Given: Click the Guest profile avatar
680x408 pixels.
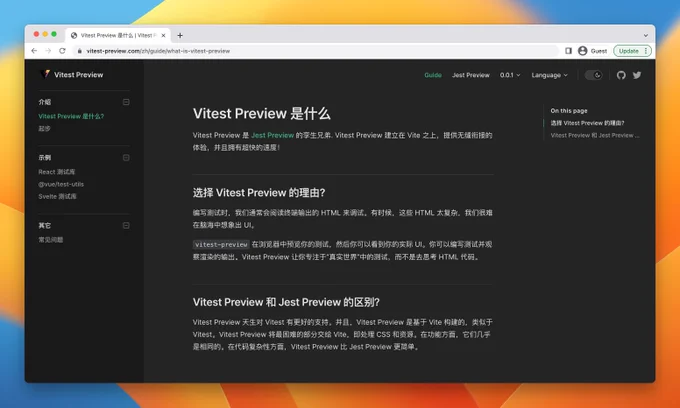Looking at the screenshot, I should tap(582, 51).
